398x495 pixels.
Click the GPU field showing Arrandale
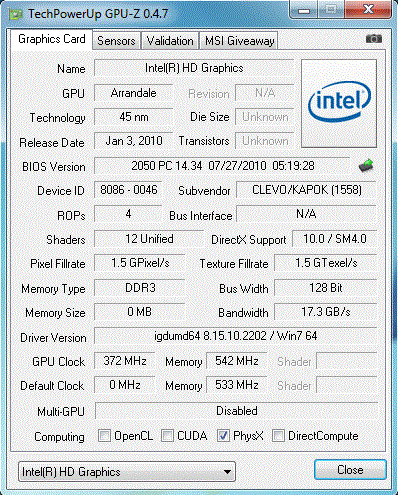[134, 93]
